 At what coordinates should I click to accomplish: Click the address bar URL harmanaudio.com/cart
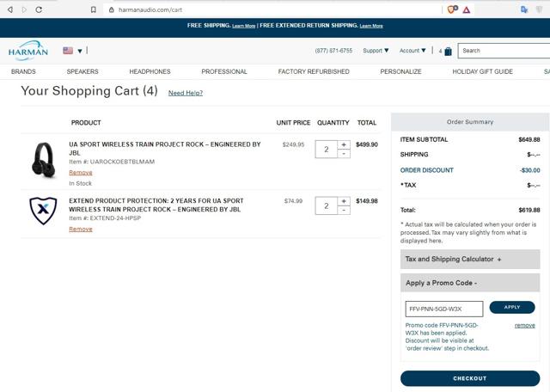[150, 9]
